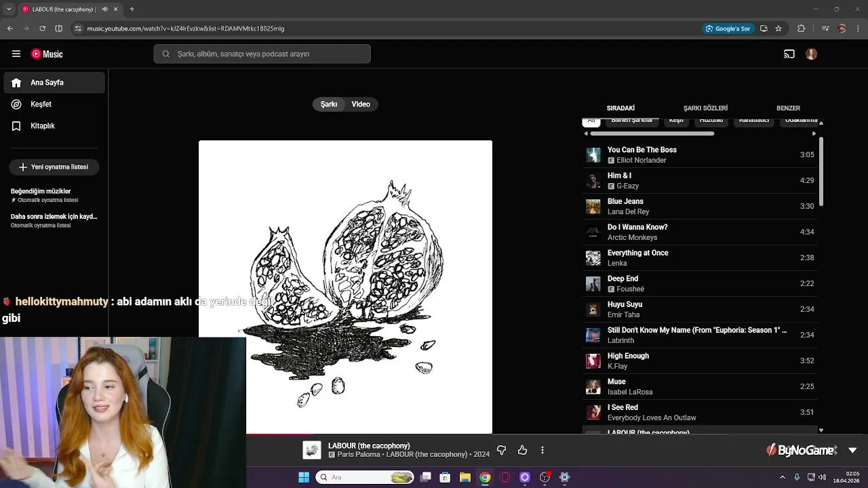Select Deep End by Fousheé

(x=701, y=284)
